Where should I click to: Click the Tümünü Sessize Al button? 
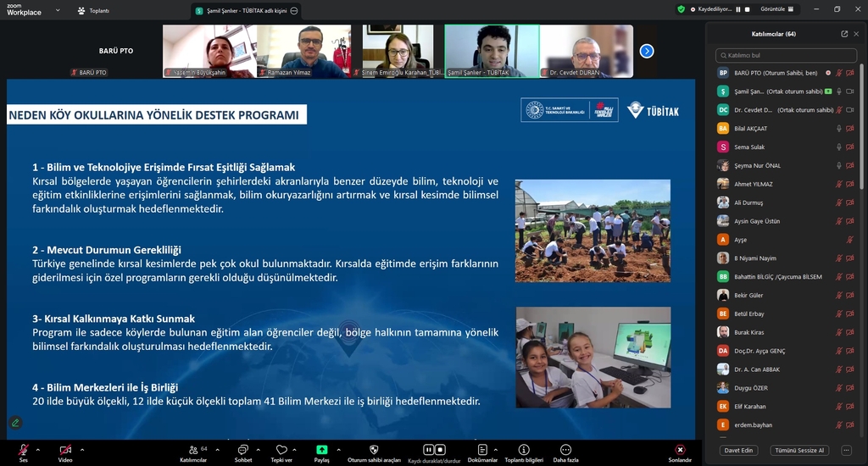pos(798,450)
